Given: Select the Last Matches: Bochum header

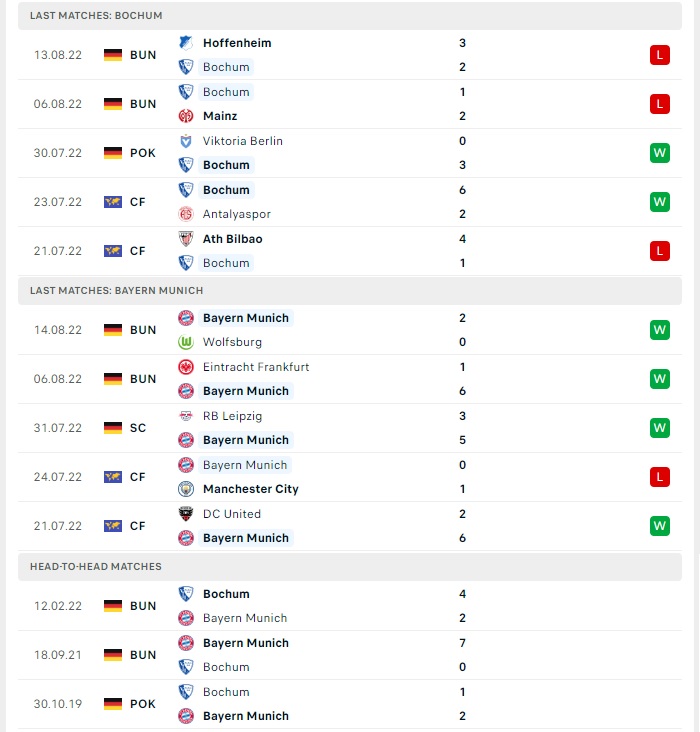Looking at the screenshot, I should (x=350, y=16).
